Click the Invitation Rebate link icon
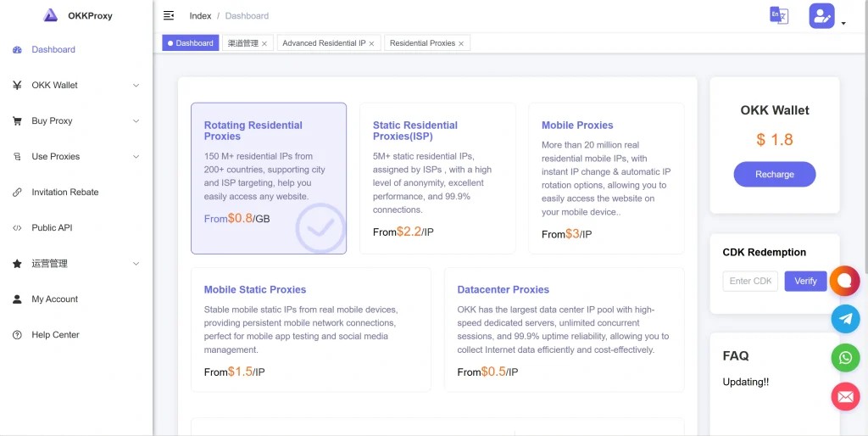The height and width of the screenshot is (436, 868). coord(17,193)
